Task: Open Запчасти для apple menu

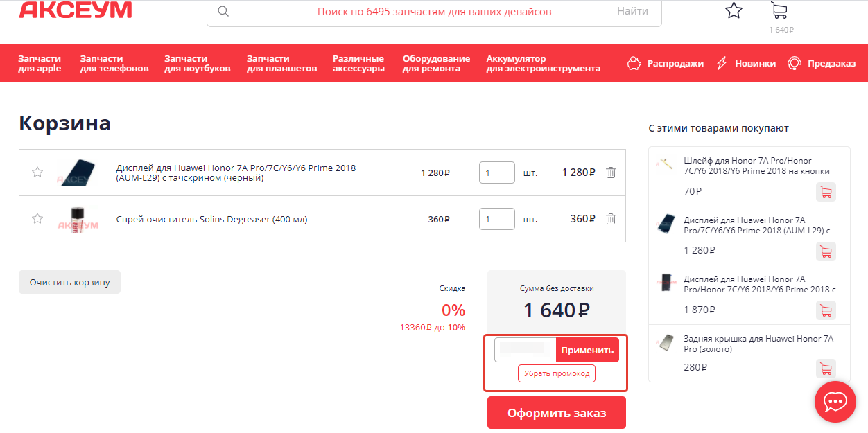Action: tap(40, 63)
